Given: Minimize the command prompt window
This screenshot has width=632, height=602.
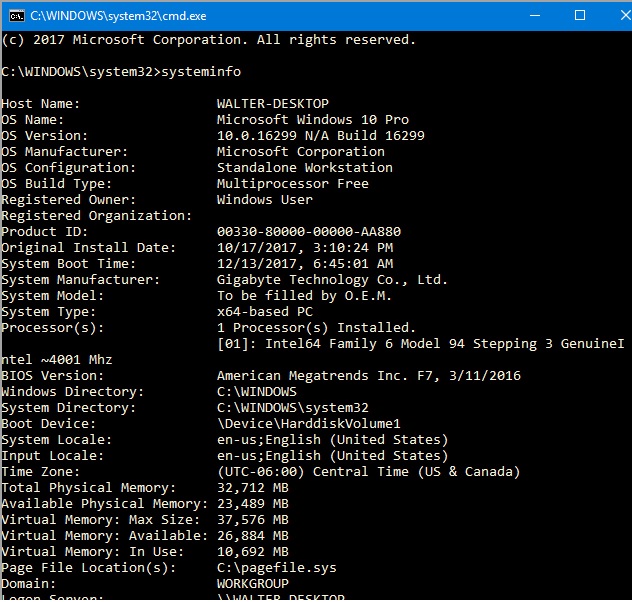Looking at the screenshot, I should click(x=534, y=15).
